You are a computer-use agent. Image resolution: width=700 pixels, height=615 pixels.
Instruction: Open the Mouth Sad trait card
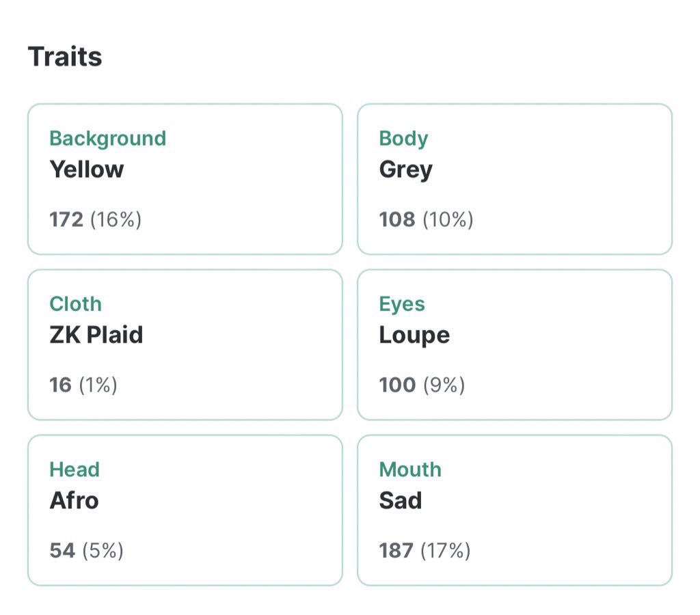[x=515, y=510]
